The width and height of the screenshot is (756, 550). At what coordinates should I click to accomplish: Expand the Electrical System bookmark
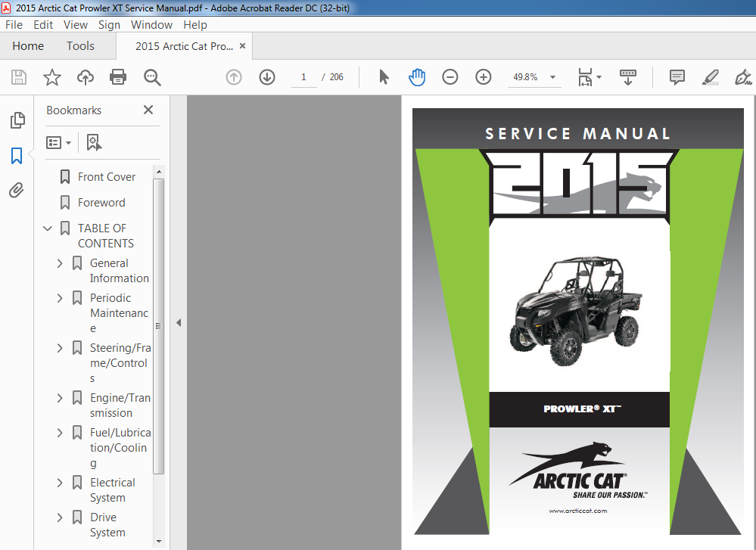[x=60, y=483]
